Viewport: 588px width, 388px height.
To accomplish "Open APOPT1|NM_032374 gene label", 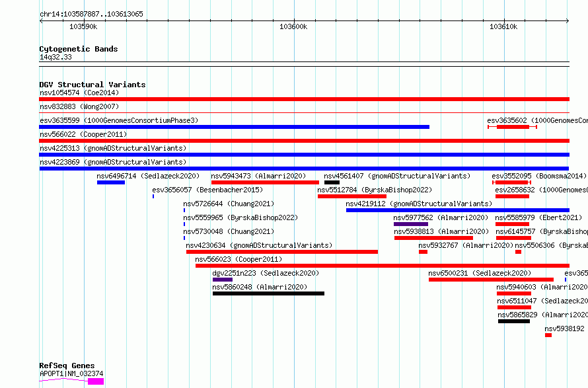I will 71,373.
